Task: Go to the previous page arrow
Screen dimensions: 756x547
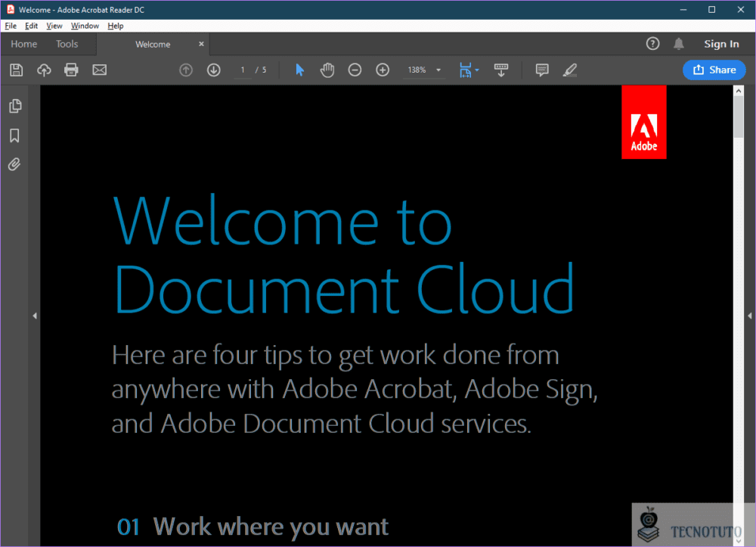Action: (186, 70)
